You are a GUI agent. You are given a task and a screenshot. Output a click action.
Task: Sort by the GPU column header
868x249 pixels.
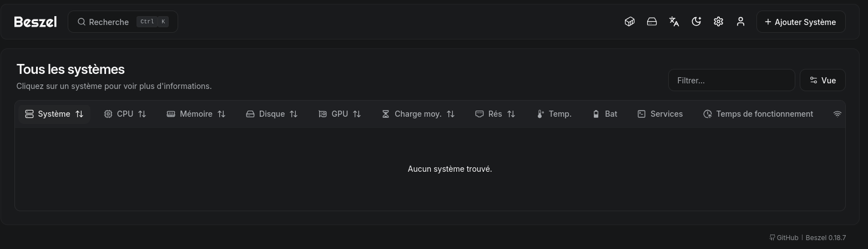(340, 114)
